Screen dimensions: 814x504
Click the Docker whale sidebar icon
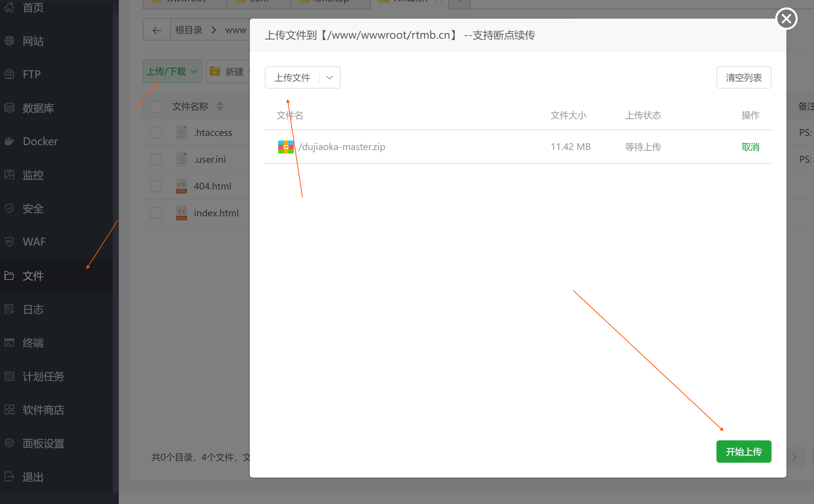point(9,141)
